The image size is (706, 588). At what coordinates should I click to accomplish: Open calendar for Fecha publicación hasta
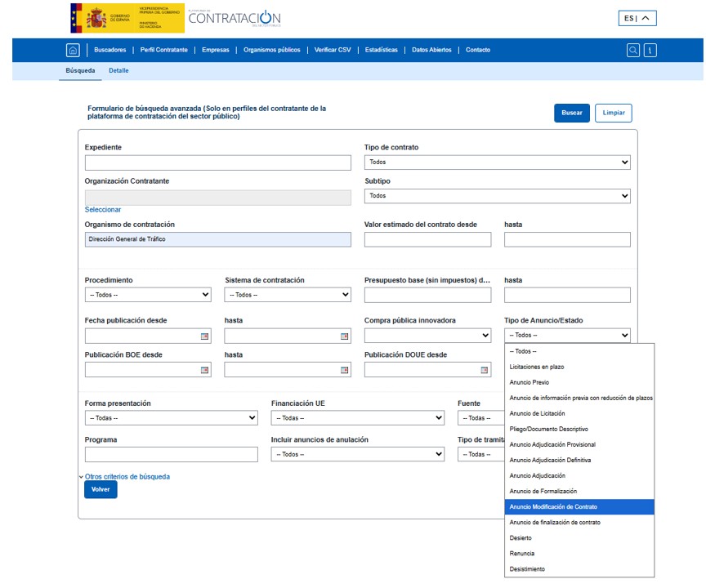click(x=345, y=336)
